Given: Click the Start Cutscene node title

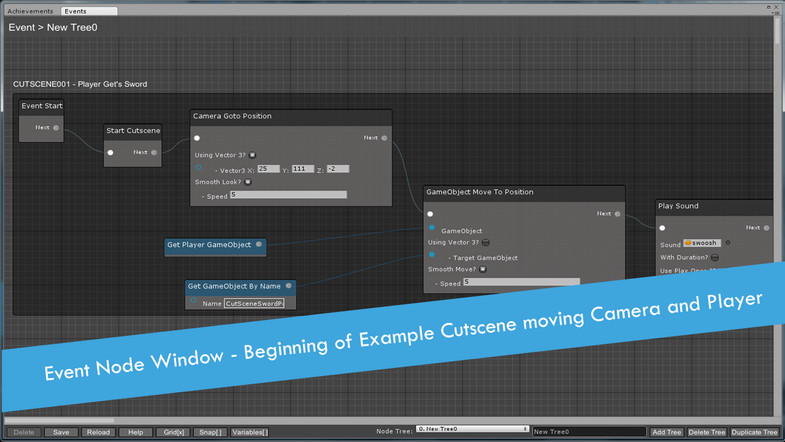Looking at the screenshot, I should 133,131.
